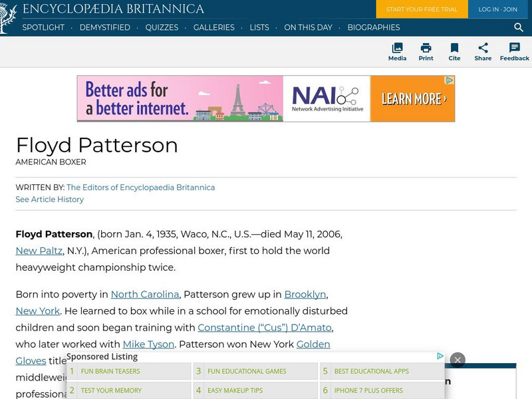The image size is (532, 399).
Task: Open the search magnifier icon
Action: pyautogui.click(x=518, y=28)
